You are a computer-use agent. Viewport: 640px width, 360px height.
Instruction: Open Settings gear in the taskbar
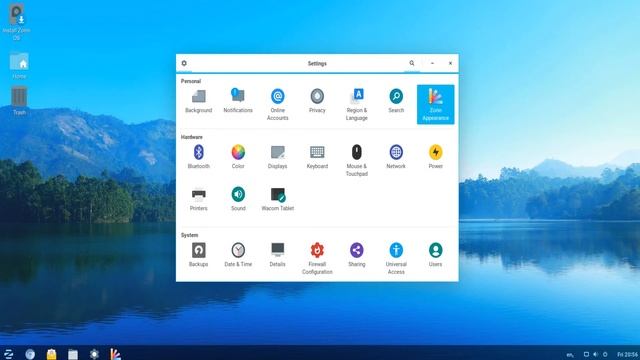coord(94,354)
